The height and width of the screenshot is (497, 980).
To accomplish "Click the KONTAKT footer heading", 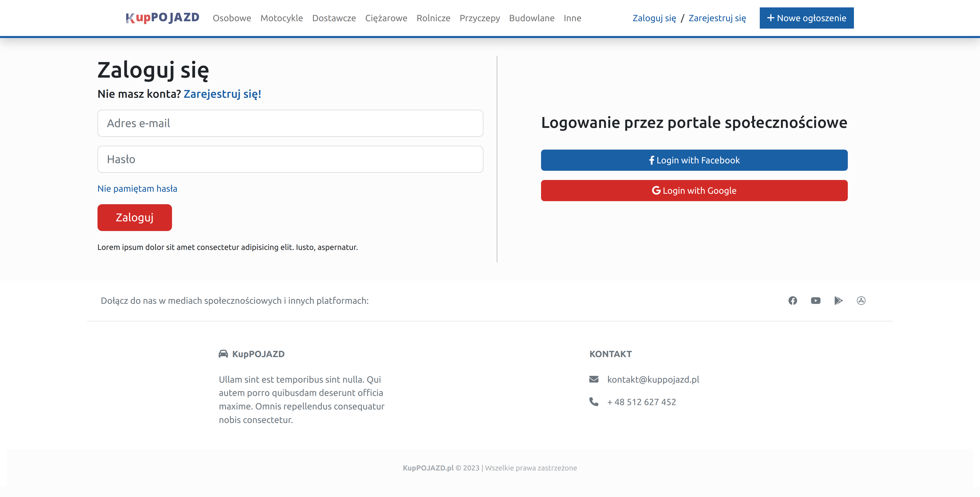I will [611, 354].
